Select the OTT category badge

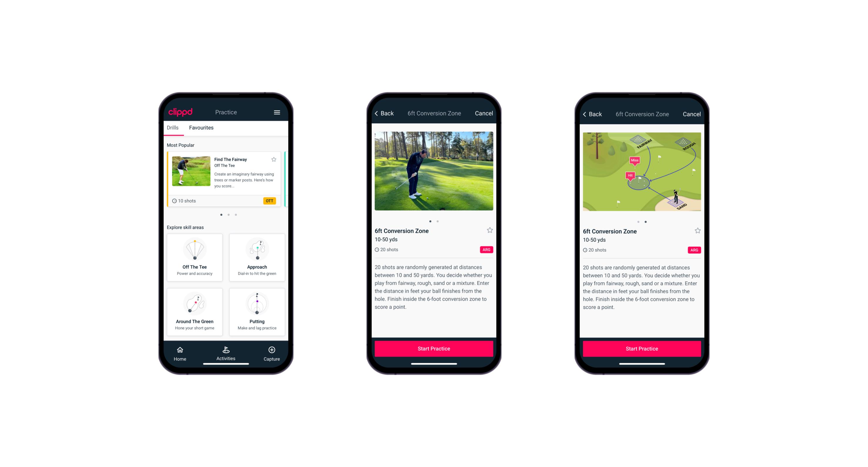(270, 201)
